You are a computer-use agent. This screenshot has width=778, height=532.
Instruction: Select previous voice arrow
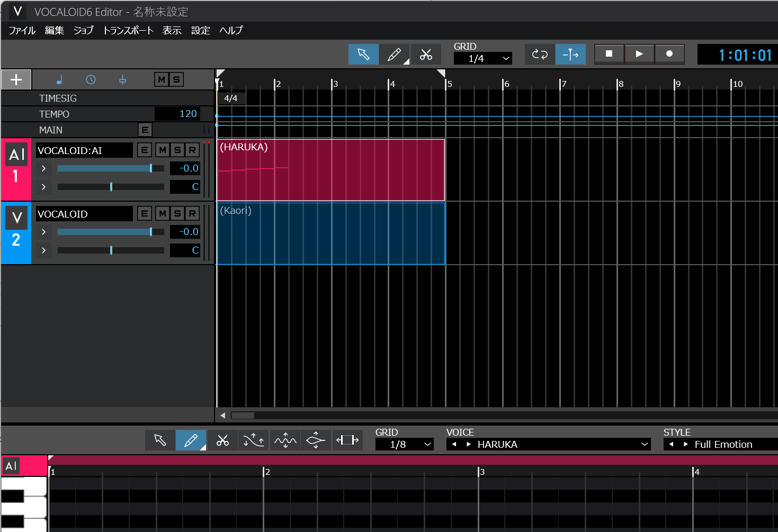(x=454, y=445)
